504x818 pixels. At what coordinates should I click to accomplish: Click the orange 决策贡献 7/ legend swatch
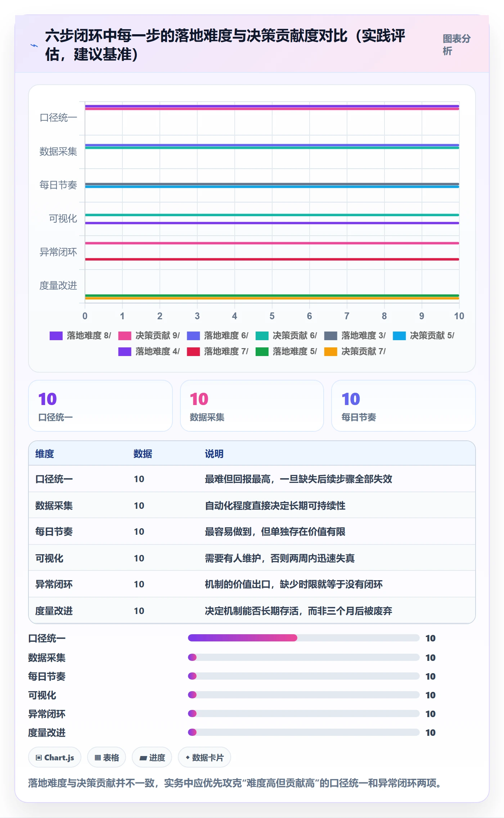coord(330,351)
